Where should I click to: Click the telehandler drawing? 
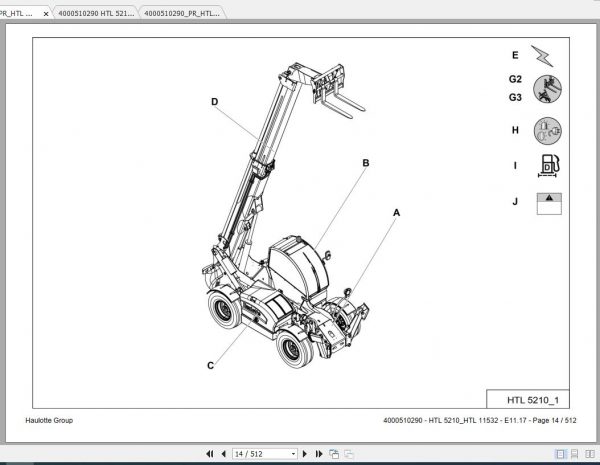285,216
